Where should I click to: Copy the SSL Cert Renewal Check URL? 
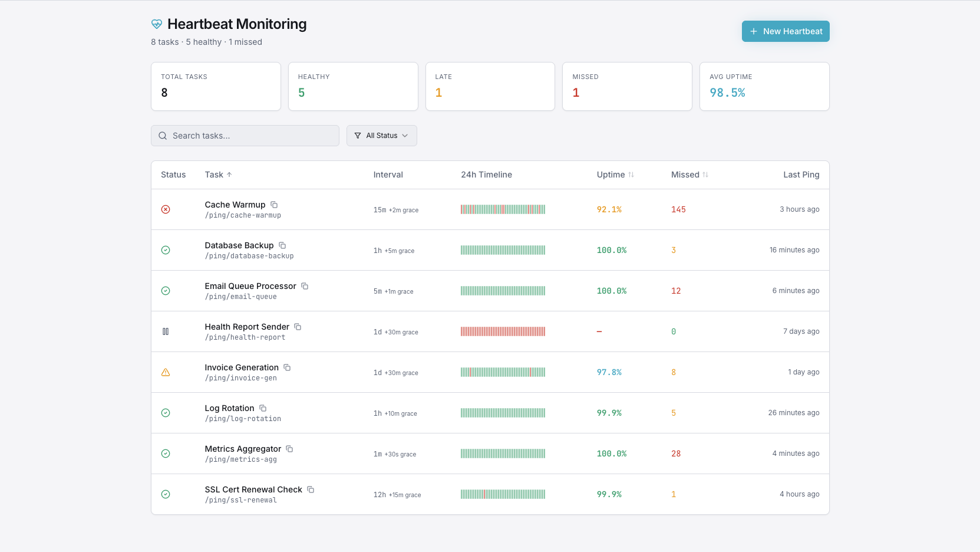click(311, 489)
